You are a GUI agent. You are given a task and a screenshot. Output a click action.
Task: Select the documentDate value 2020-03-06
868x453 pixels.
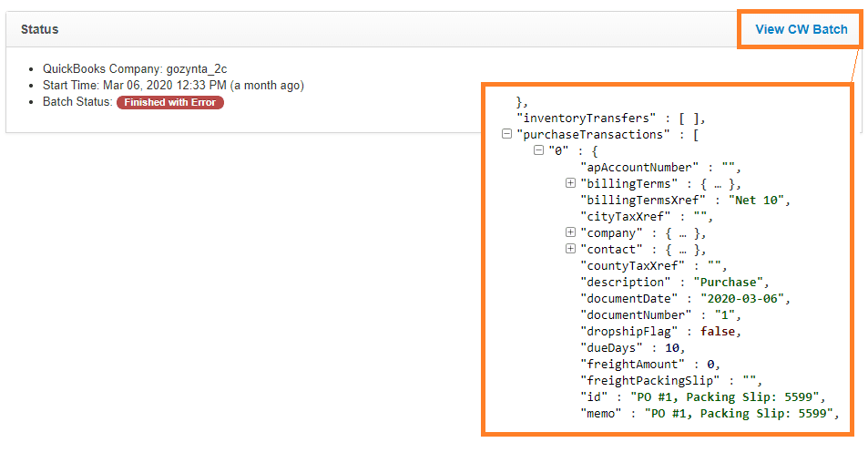(x=744, y=298)
